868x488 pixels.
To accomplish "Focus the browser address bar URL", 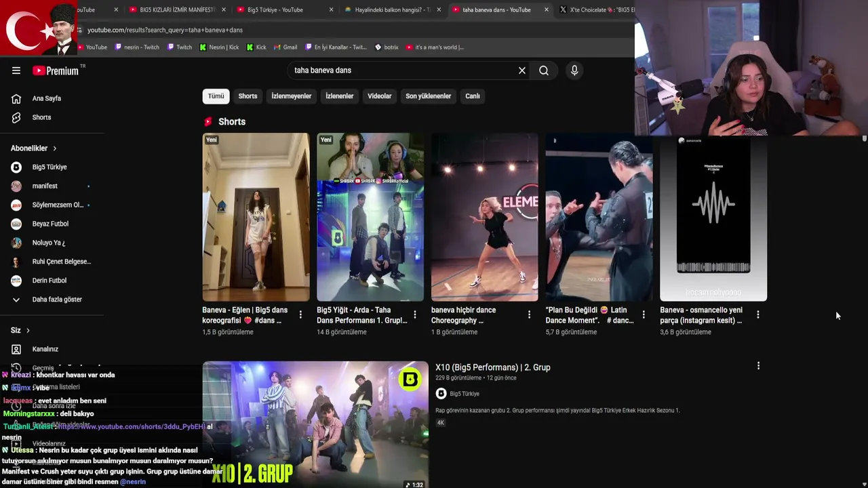I will [x=165, y=30].
